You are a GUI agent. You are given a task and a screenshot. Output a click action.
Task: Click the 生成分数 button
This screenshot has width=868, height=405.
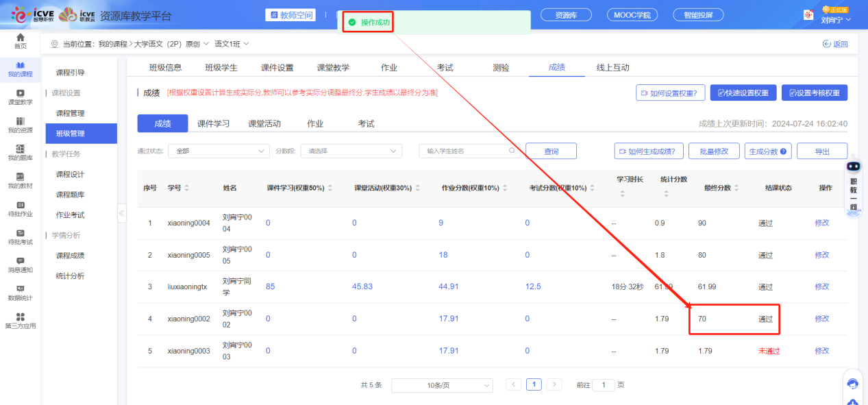coord(768,151)
